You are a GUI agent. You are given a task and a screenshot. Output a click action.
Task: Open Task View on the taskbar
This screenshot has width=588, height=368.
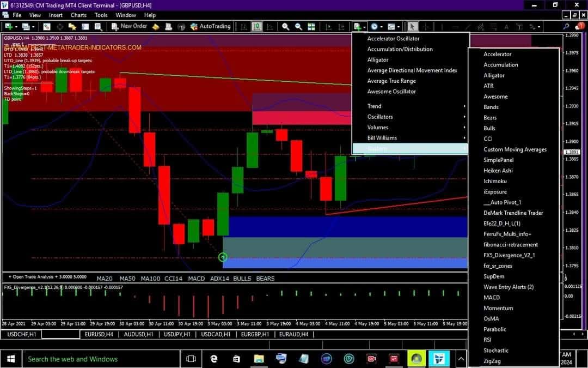(191, 359)
